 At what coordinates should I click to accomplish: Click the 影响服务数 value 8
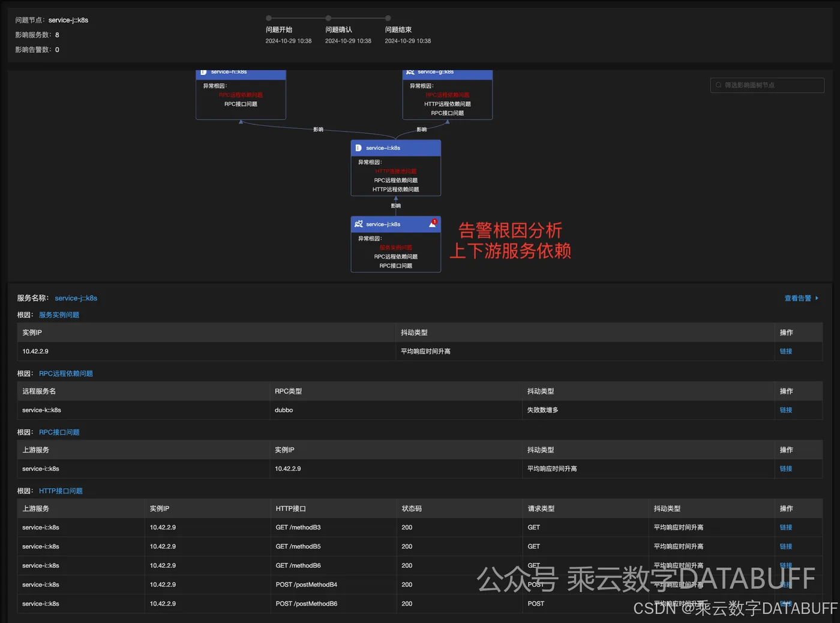[x=57, y=35]
